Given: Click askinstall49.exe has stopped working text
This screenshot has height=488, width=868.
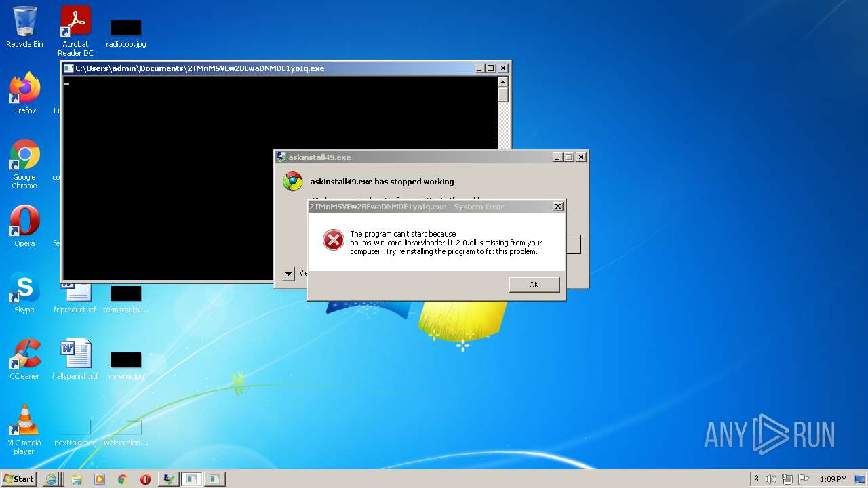Looking at the screenshot, I should [x=382, y=182].
